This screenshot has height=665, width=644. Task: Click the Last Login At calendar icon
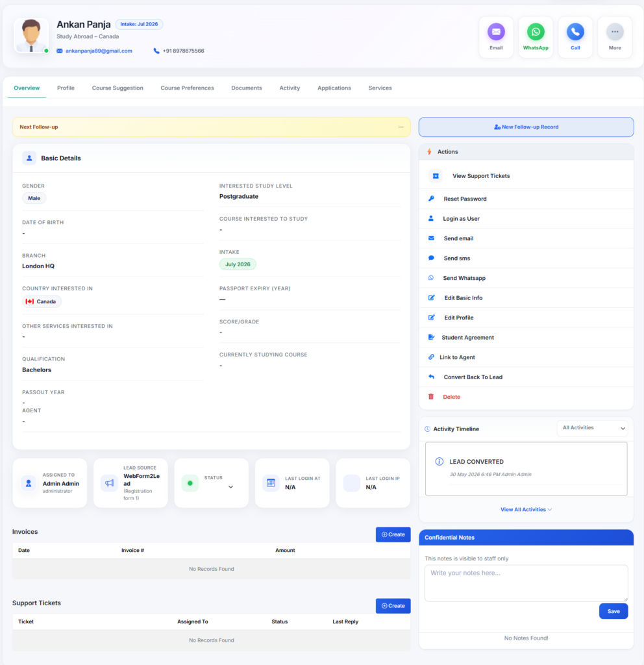coord(271,483)
